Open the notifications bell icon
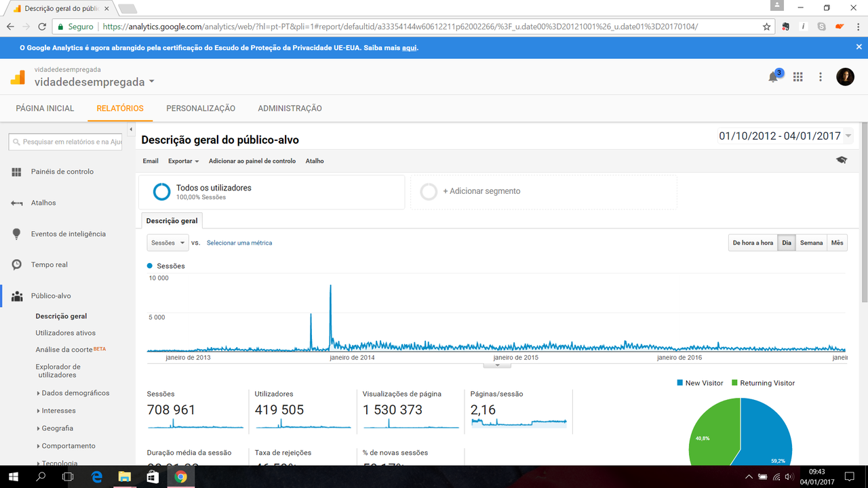 click(773, 77)
